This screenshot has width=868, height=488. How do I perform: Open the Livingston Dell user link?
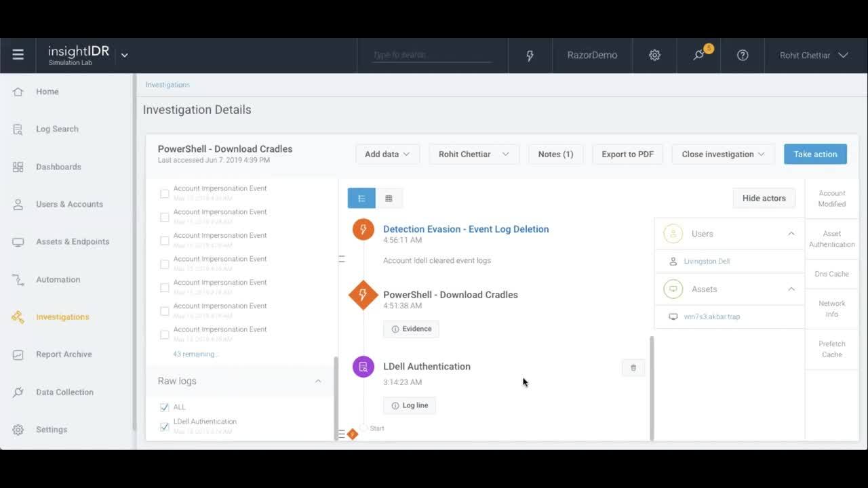(707, 261)
